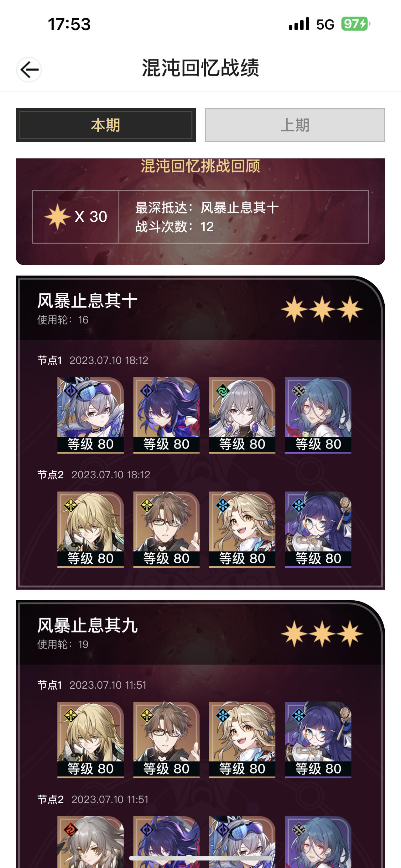Switch to the 本期 tab
This screenshot has width=401, height=868.
(x=106, y=125)
